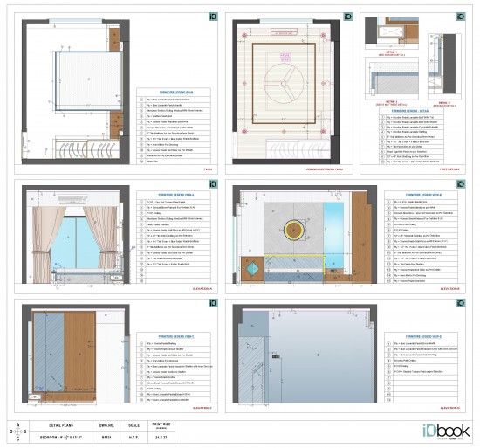This screenshot has width=480, height=448.
Task: Click the DWG.NO. cell in title block
Action: click(x=106, y=425)
